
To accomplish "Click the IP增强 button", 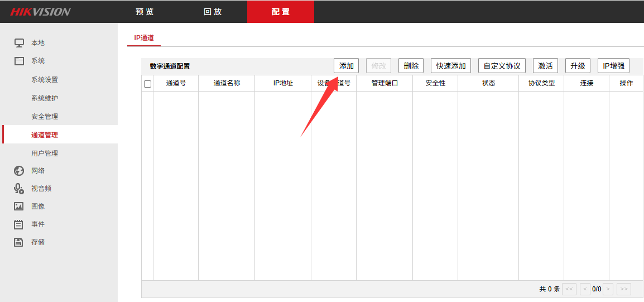I will (613, 66).
